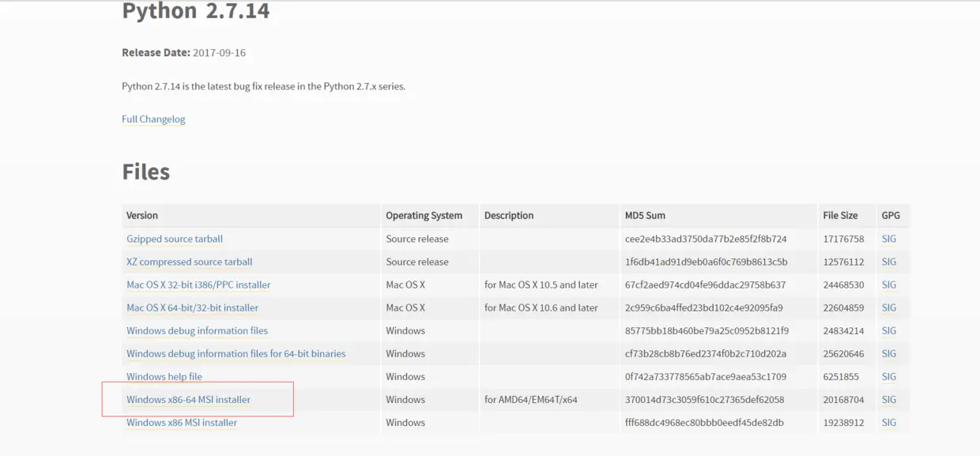Open SIG link for Gzipped source tarball
The width and height of the screenshot is (980, 456).
(x=889, y=239)
